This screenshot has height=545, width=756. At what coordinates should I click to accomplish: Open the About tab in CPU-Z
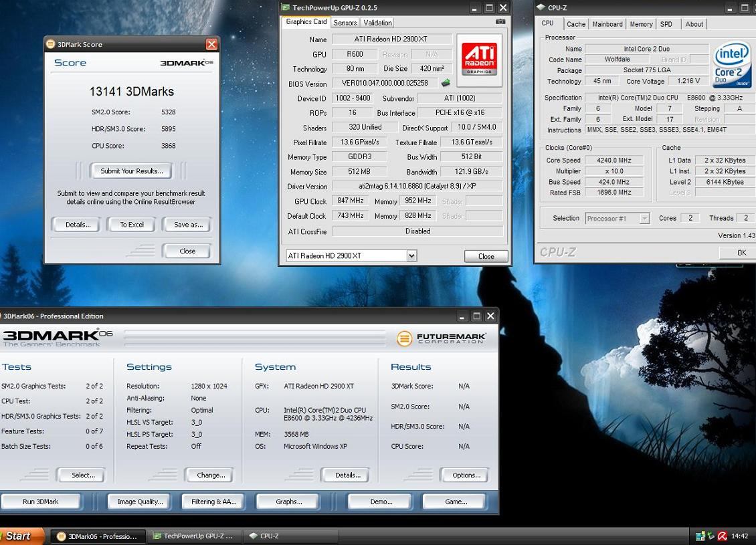pos(694,24)
